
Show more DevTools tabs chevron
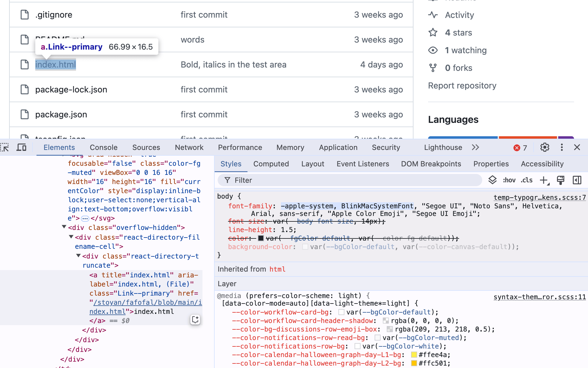click(476, 148)
